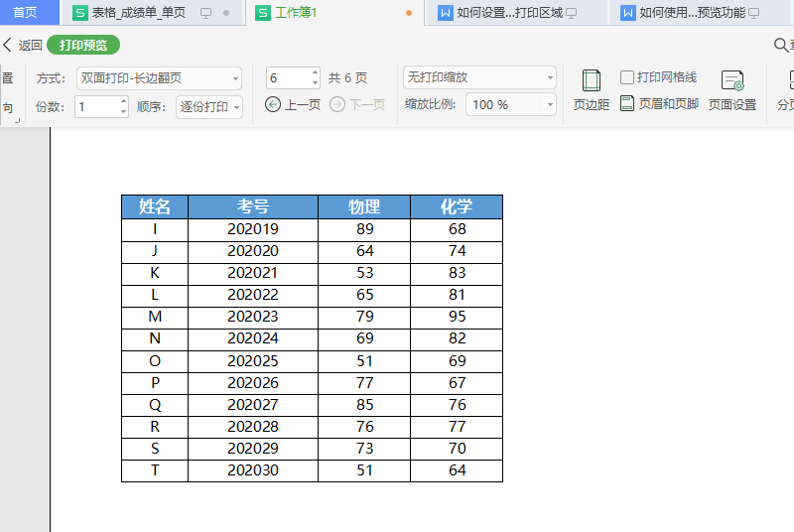This screenshot has width=794, height=532.
Task: Click the 返回 text link
Action: (30, 45)
